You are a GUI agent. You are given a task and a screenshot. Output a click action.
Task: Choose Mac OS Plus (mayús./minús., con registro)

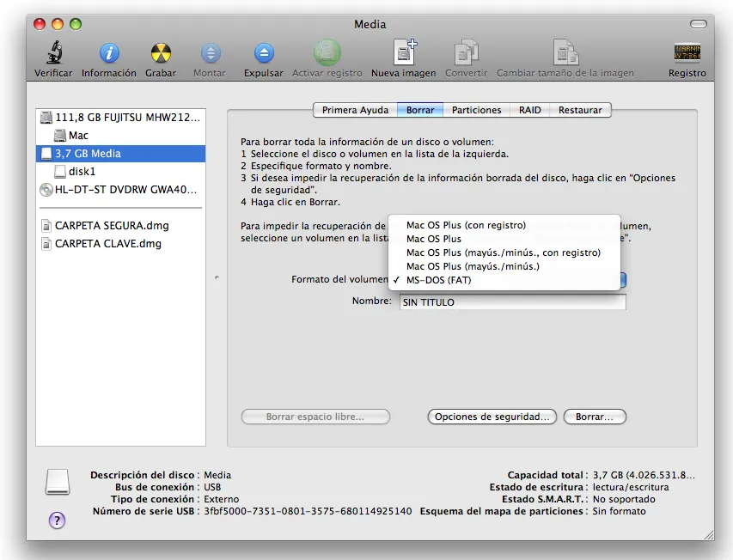[x=504, y=253]
